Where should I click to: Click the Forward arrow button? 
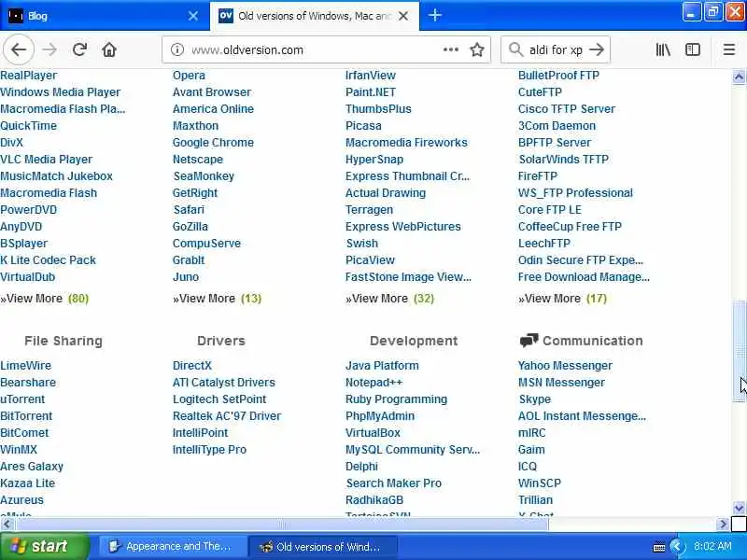49,49
